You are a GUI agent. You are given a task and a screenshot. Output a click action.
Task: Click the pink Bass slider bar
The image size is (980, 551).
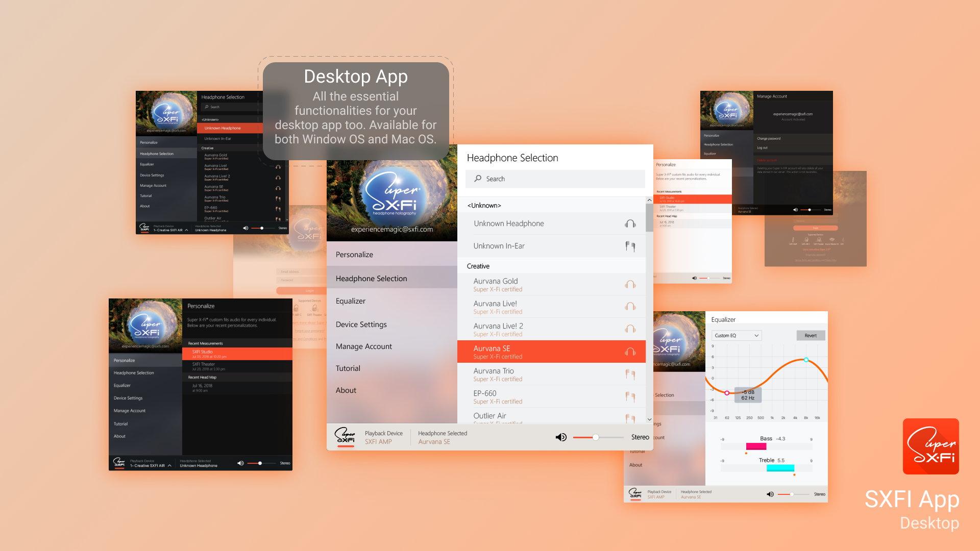(756, 446)
